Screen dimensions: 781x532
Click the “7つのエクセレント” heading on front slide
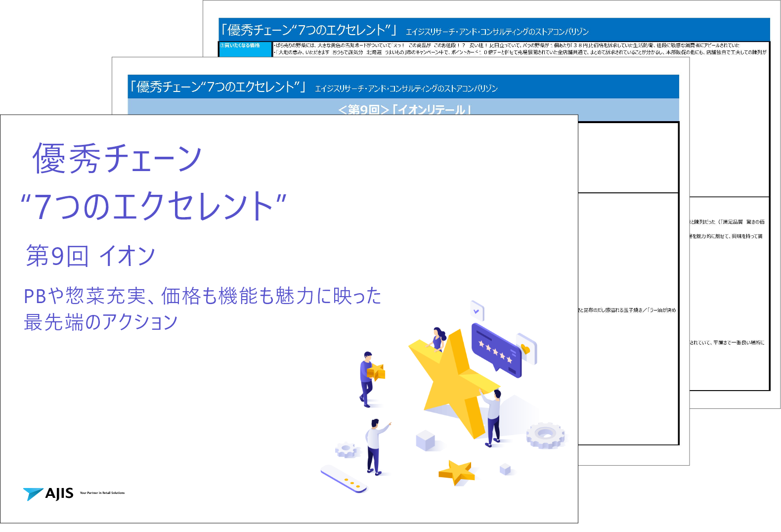click(x=153, y=206)
